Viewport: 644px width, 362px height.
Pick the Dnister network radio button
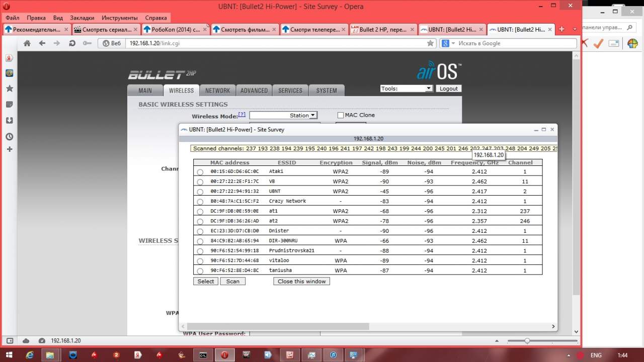200,231
